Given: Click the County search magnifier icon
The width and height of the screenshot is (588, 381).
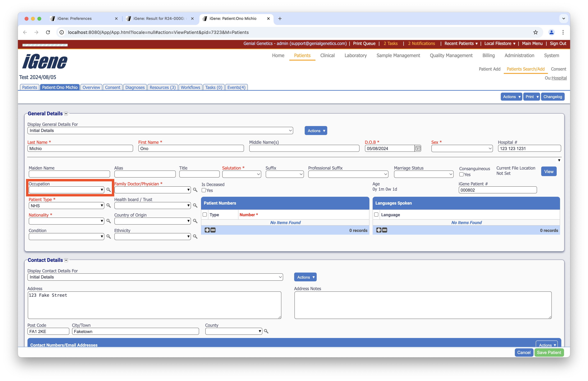Looking at the screenshot, I should (x=266, y=331).
